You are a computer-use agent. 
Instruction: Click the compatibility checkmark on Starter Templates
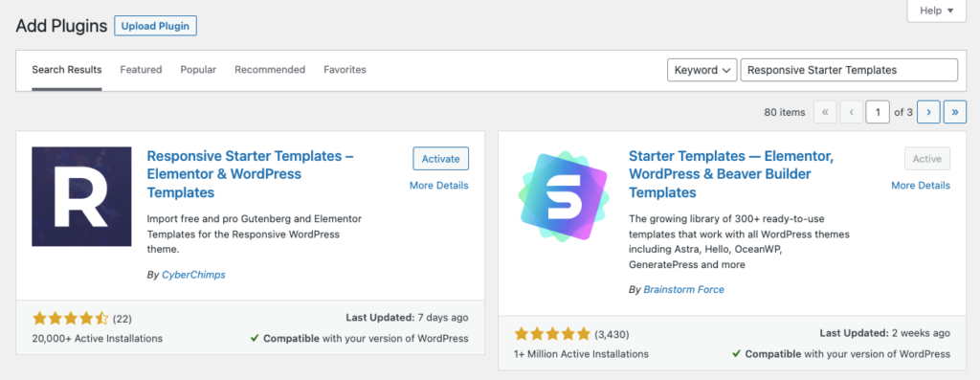[x=737, y=354]
